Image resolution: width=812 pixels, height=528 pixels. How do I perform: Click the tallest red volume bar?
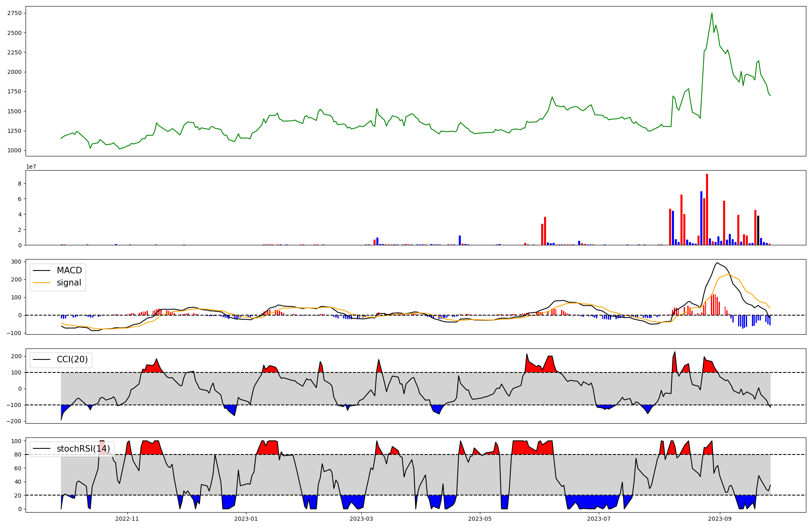[707, 209]
